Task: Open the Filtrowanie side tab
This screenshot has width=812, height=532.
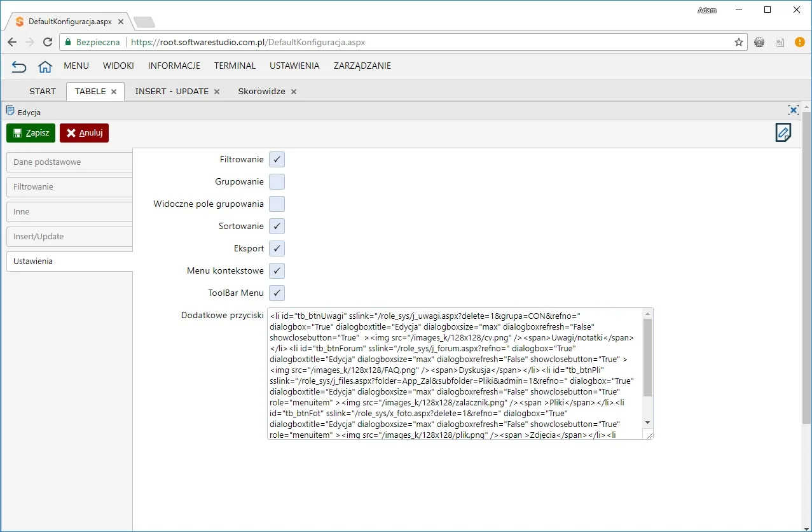Action: tap(69, 187)
